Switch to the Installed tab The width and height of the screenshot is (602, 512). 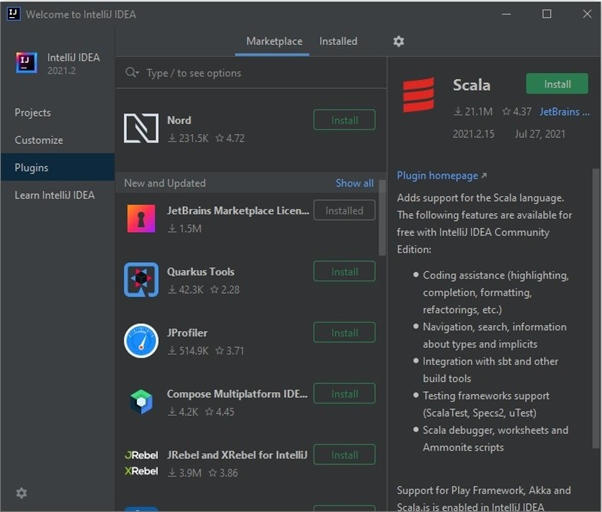click(338, 41)
